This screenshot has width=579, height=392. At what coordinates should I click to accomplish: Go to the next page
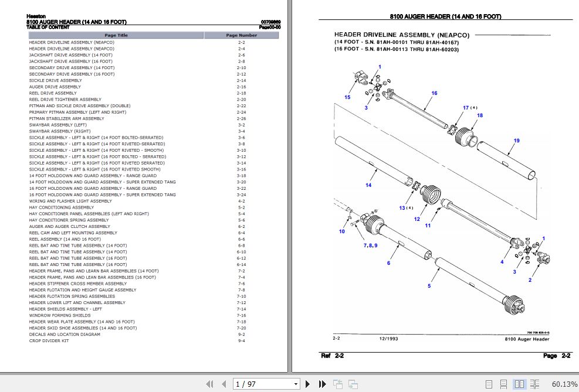(x=307, y=384)
